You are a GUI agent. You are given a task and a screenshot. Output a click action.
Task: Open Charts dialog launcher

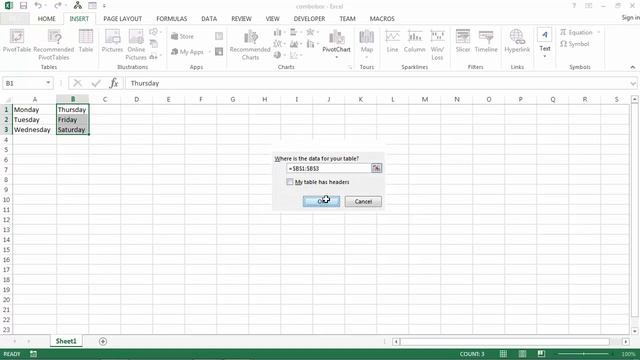pos(350,67)
